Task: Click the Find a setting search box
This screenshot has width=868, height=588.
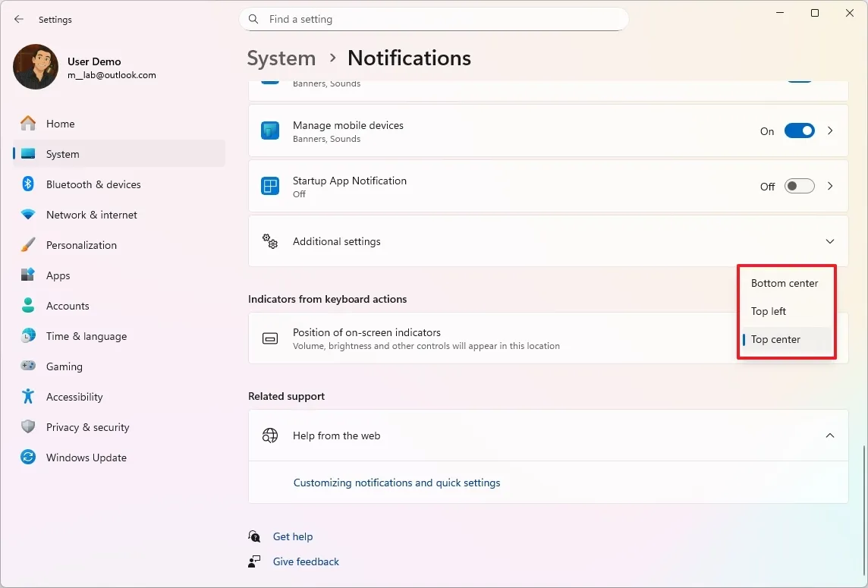Action: pos(433,19)
